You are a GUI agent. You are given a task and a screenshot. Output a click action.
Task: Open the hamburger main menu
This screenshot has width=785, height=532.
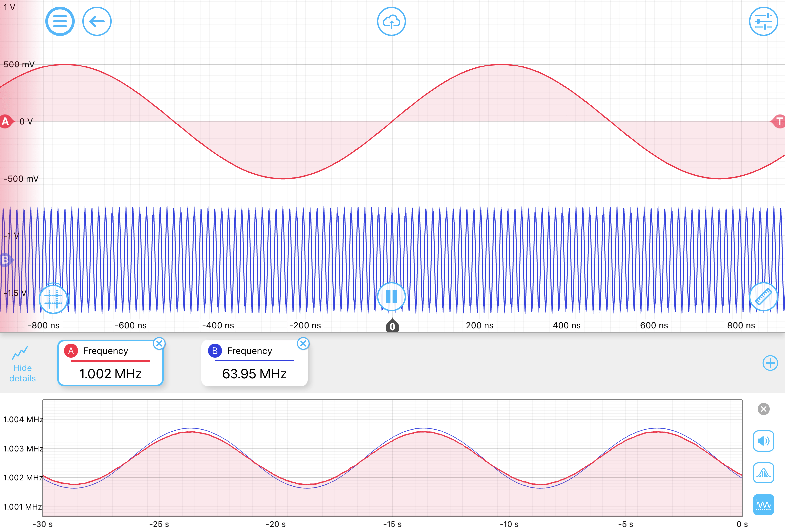point(60,21)
